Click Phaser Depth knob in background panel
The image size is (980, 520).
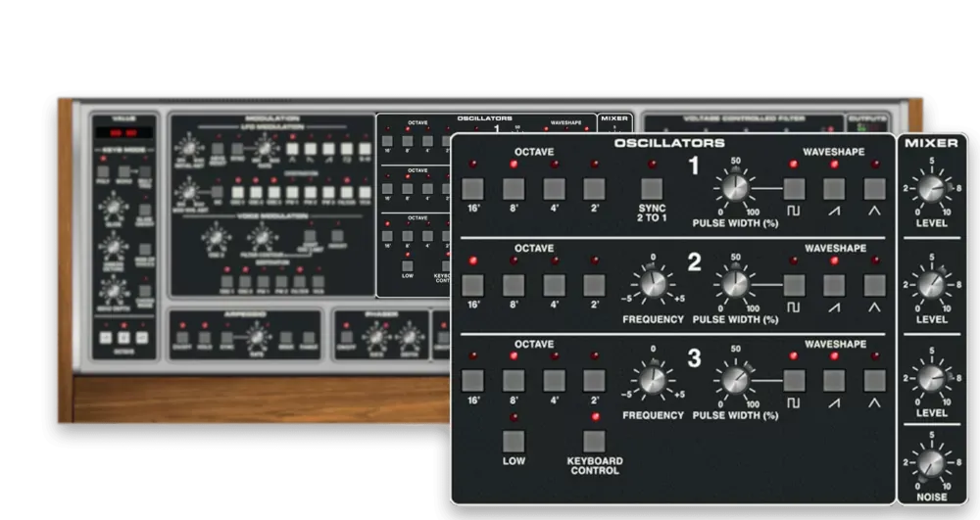pyautogui.click(x=410, y=338)
